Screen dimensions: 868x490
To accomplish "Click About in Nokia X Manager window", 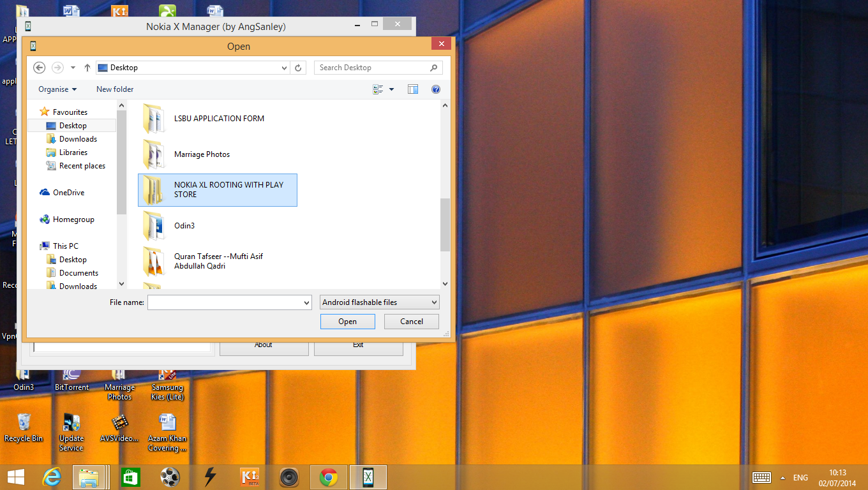I will coord(264,346).
